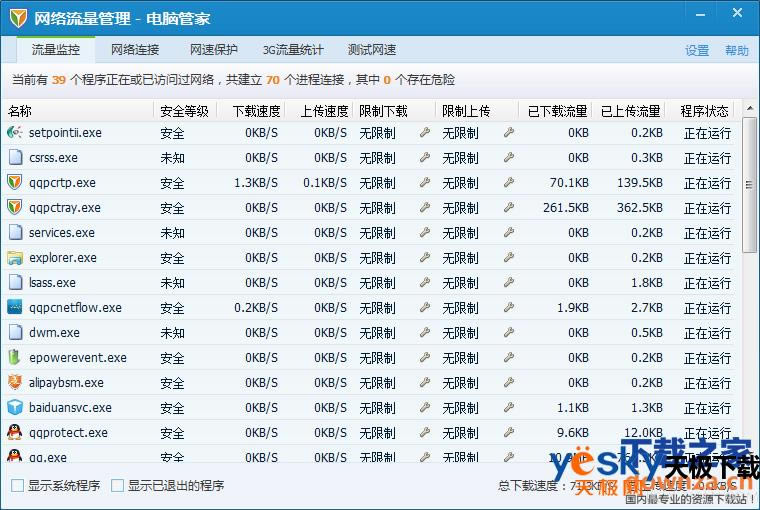Viewport: 760px width, 510px height.
Task: Click the alipaybsm.exe program icon
Action: [15, 383]
